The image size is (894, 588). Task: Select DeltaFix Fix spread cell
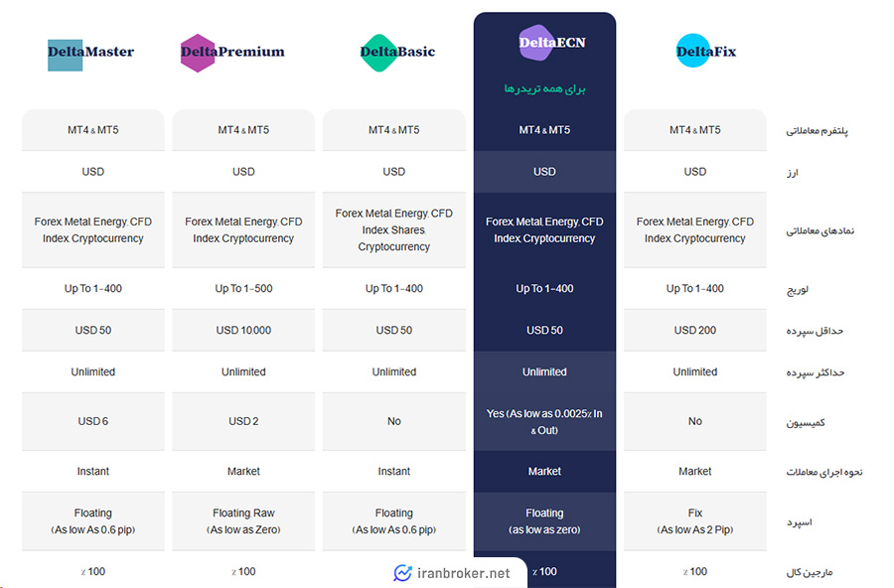(x=695, y=521)
